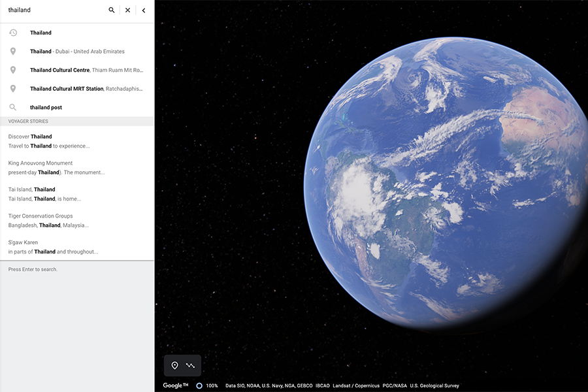Click the magnifier search icon
The width and height of the screenshot is (588, 392).
pyautogui.click(x=112, y=10)
